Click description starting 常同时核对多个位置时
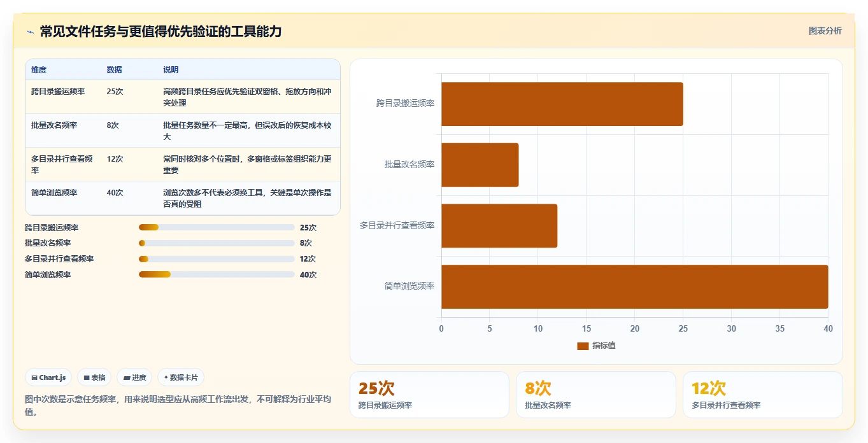The width and height of the screenshot is (868, 443). point(247,165)
